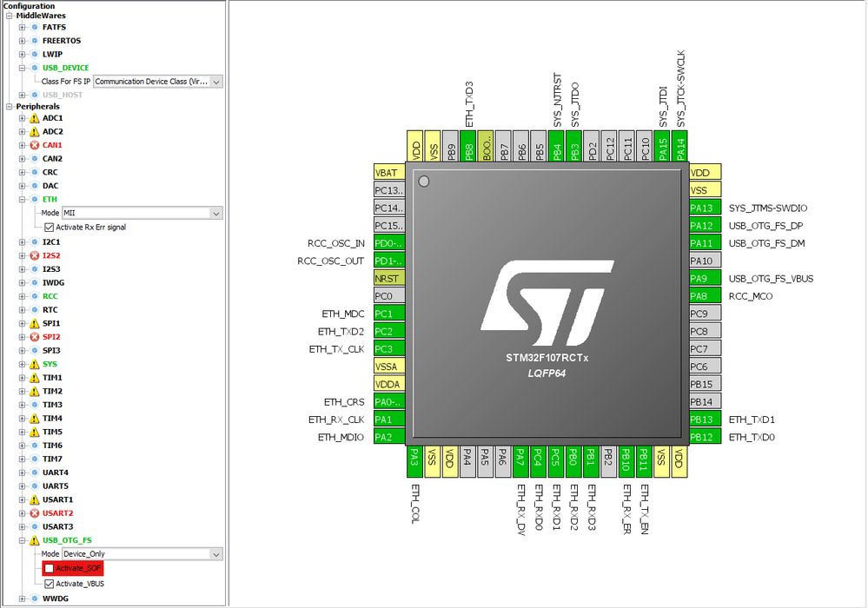Viewport: 868px width, 608px height.
Task: Select the IWDG peripheral row
Action: coord(53,282)
